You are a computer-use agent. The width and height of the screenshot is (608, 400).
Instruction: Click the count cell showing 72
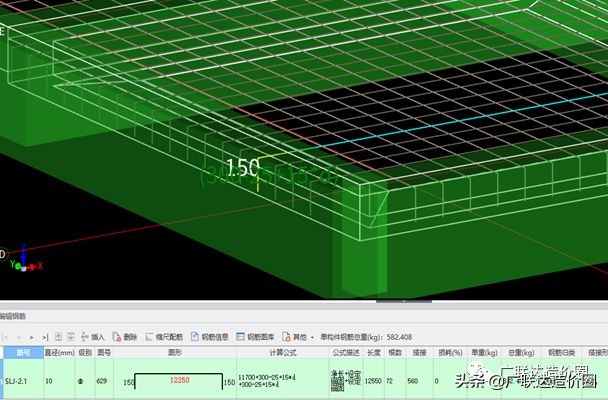tap(395, 381)
